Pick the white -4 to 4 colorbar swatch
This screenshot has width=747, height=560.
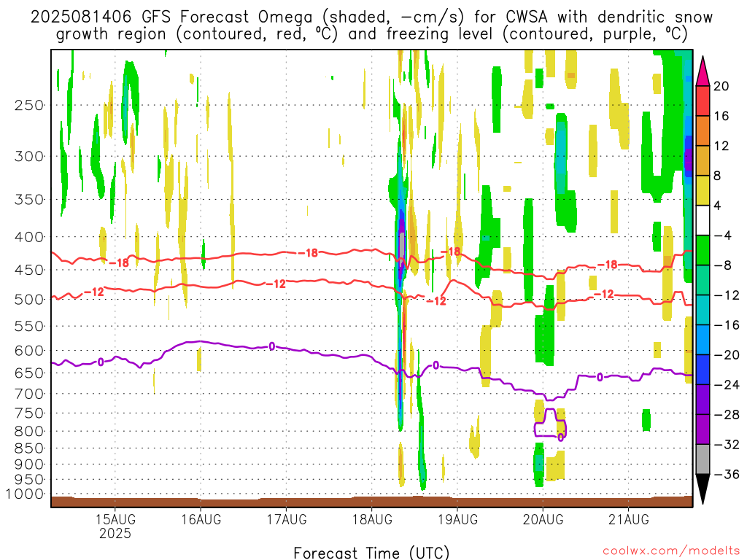click(x=703, y=220)
